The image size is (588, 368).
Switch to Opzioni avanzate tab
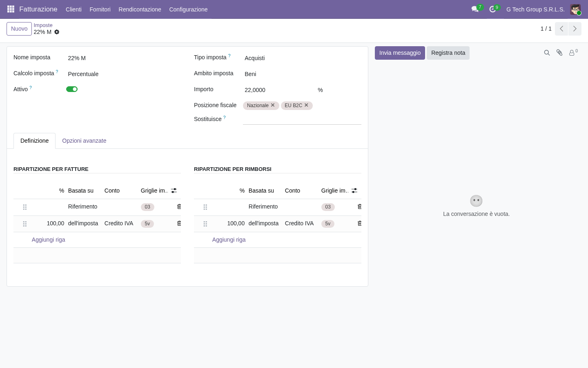[x=84, y=141]
